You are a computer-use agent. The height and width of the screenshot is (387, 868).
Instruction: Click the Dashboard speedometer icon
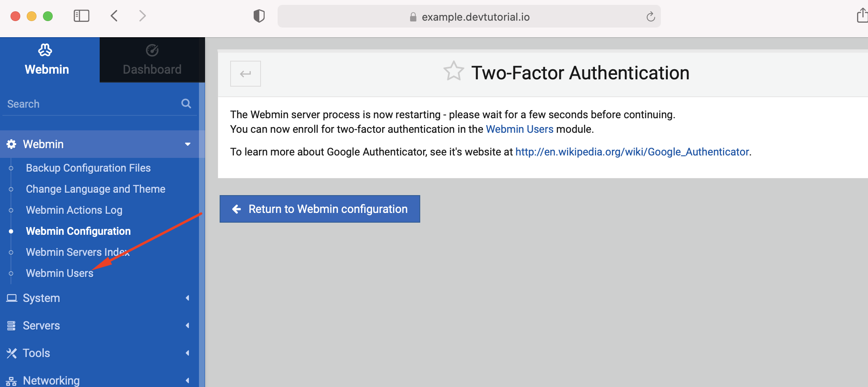[152, 50]
